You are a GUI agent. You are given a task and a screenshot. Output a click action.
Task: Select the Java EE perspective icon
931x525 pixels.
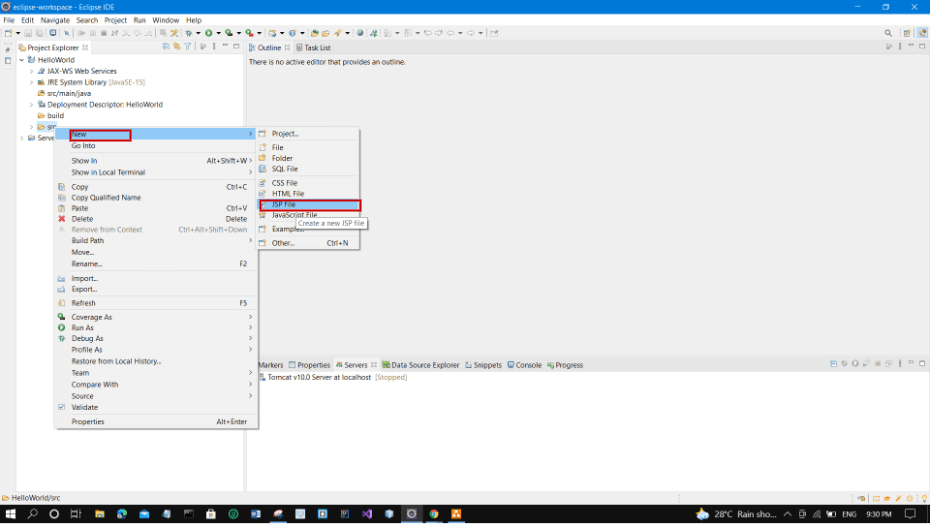pyautogui.click(x=922, y=33)
